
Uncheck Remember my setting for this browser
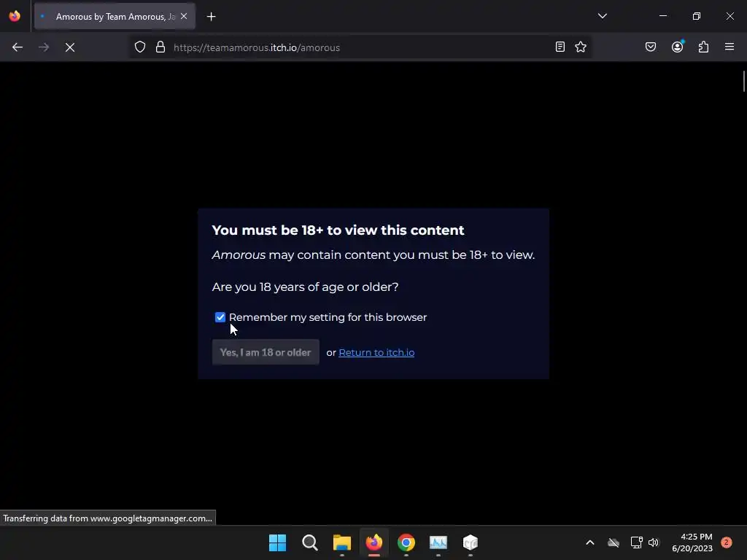coord(220,317)
